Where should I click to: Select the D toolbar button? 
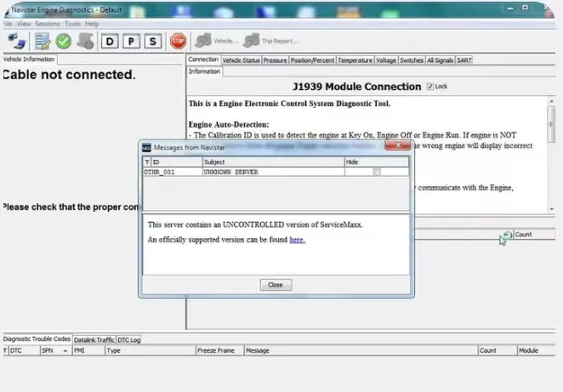[110, 42]
